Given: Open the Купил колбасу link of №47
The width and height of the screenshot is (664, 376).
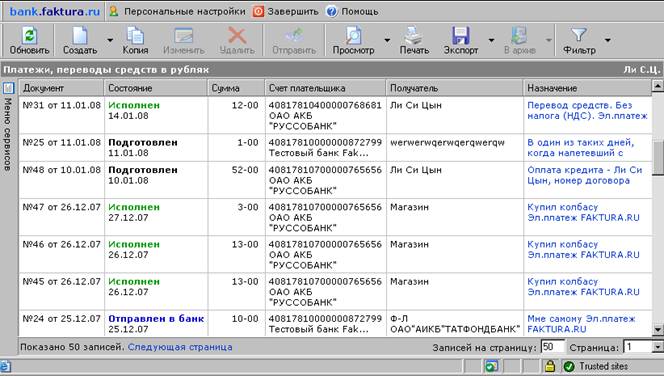Looking at the screenshot, I should click(x=562, y=207).
